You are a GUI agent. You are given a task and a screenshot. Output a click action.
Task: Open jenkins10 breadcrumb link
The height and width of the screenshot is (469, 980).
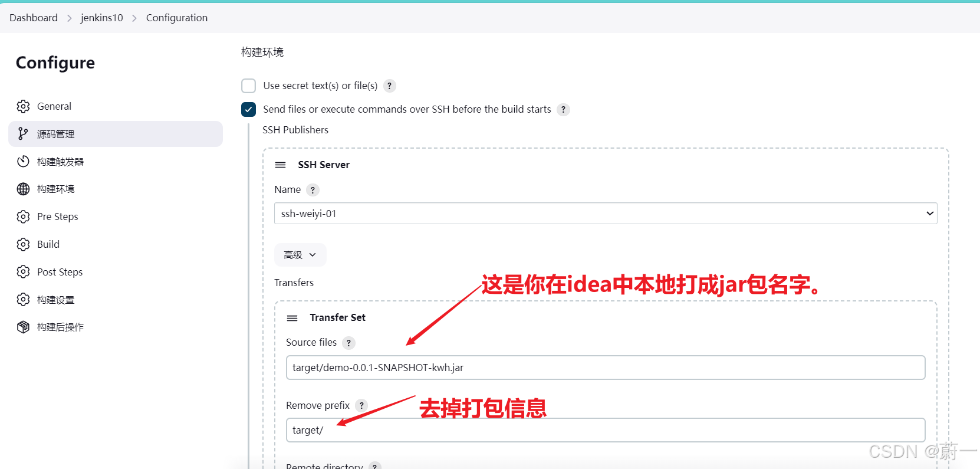point(102,18)
